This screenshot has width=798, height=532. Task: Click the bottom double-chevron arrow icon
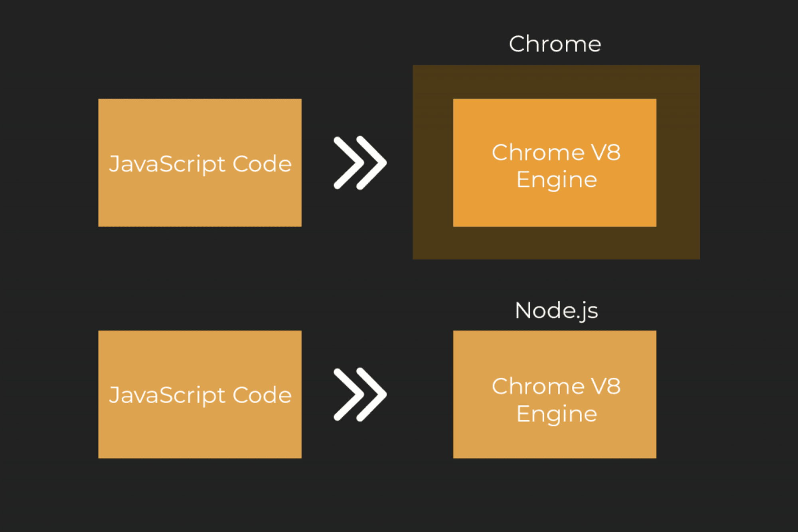(360, 394)
